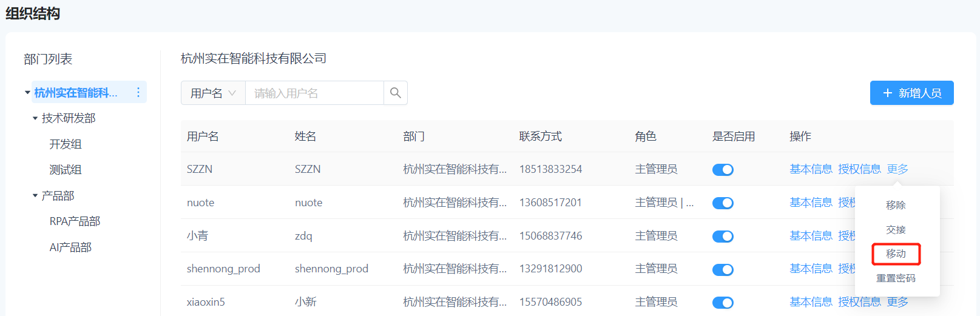The image size is (980, 316).
Task: Toggle the enabled switch for SZZN
Action: click(723, 170)
